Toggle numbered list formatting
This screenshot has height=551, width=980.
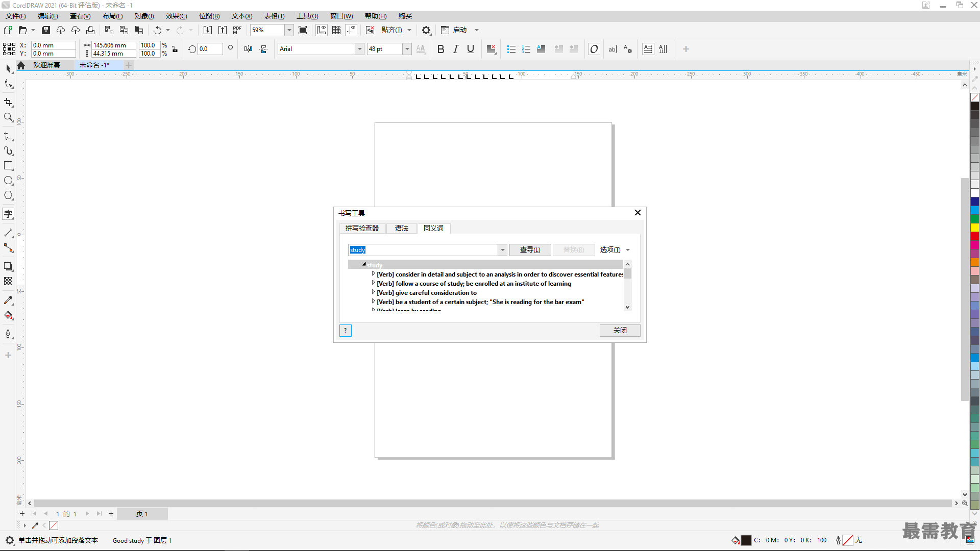(x=526, y=49)
